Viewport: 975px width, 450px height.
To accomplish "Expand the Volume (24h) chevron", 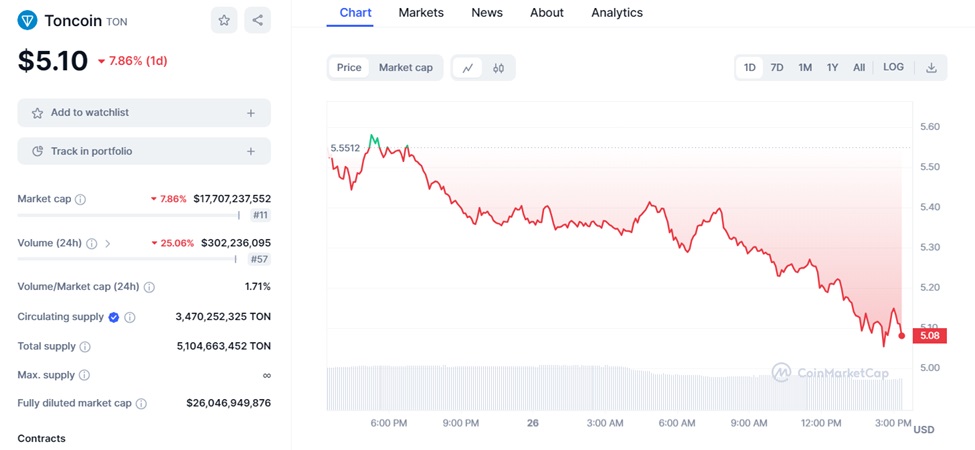I will coord(108,243).
